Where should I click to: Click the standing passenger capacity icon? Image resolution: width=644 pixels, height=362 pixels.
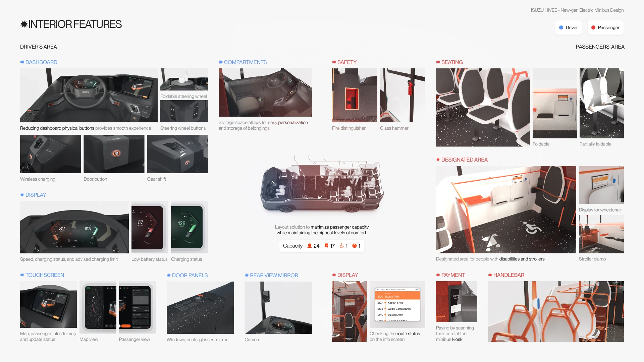coord(309,246)
